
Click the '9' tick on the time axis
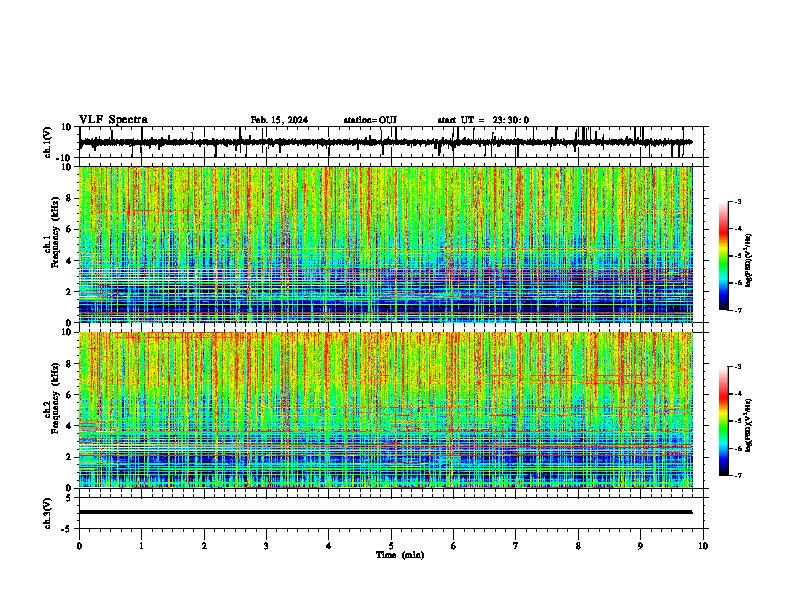pyautogui.click(x=640, y=546)
